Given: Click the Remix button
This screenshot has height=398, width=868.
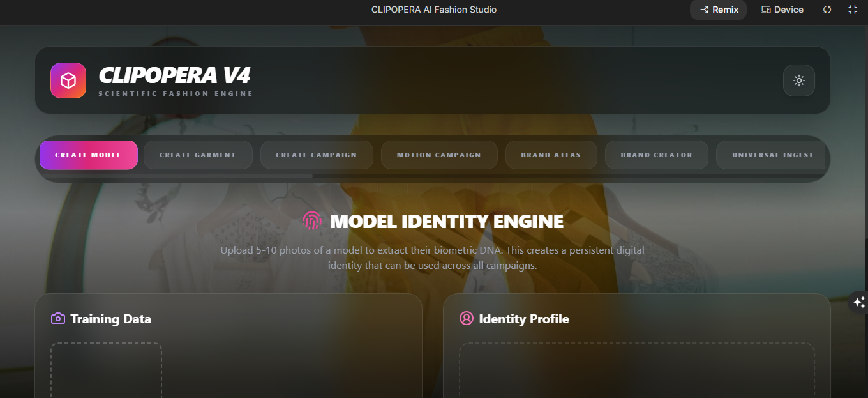Looking at the screenshot, I should (718, 10).
